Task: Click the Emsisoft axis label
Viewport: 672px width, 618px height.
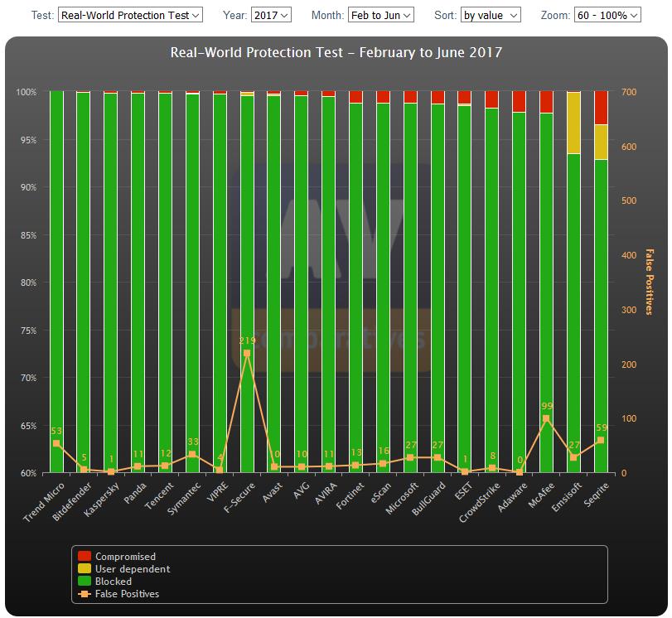Action: tap(567, 497)
